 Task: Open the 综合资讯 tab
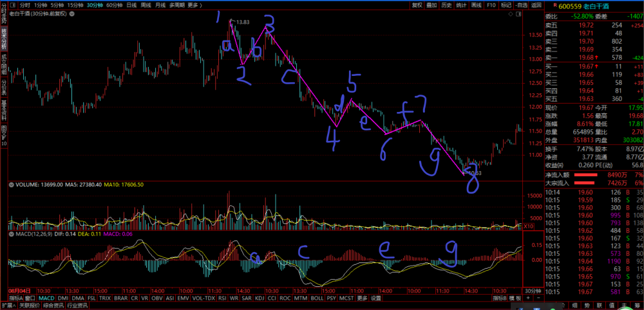point(53,305)
